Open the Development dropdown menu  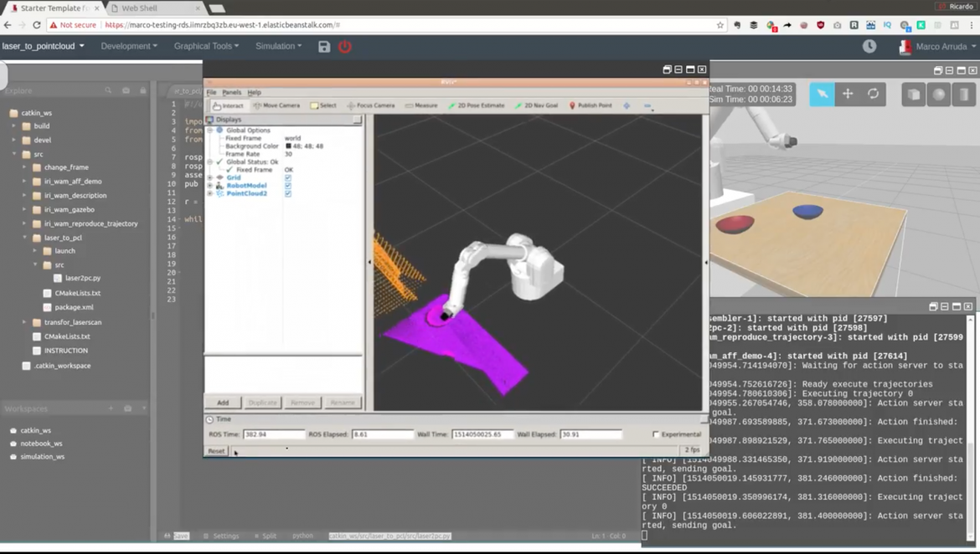tap(129, 46)
